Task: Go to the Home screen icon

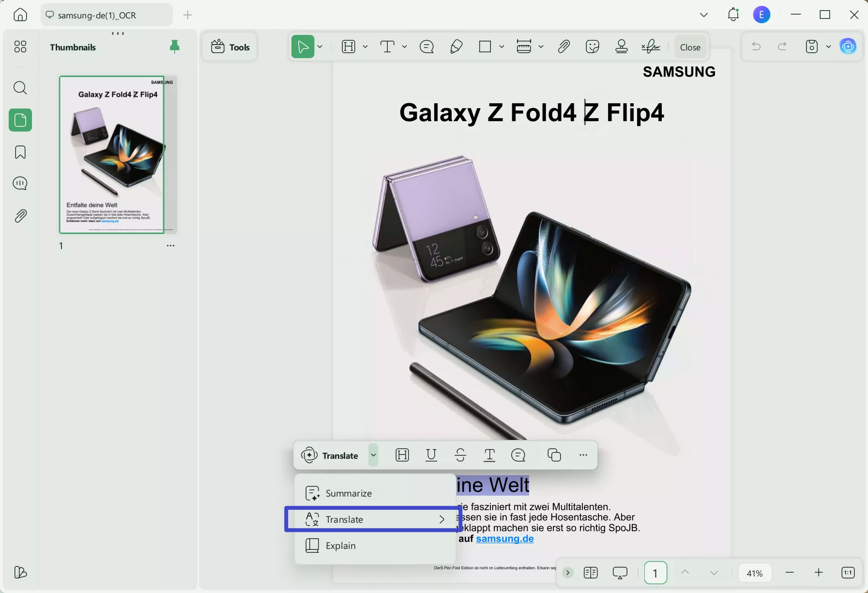Action: [x=20, y=15]
